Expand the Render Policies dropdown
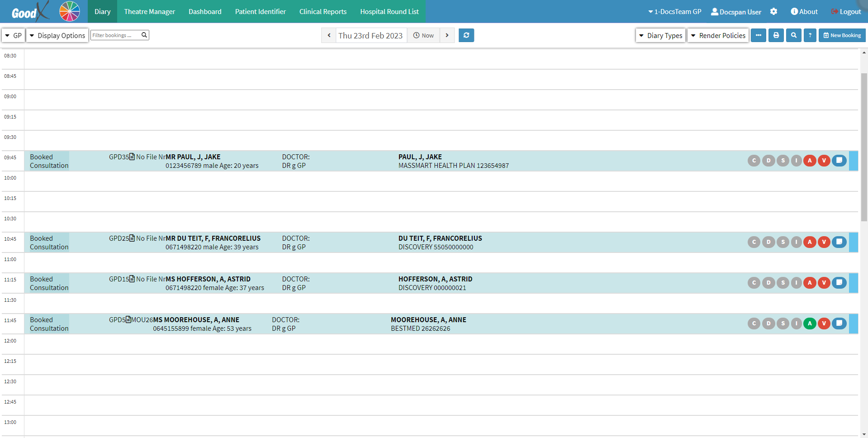This screenshot has width=868, height=438. (x=718, y=35)
